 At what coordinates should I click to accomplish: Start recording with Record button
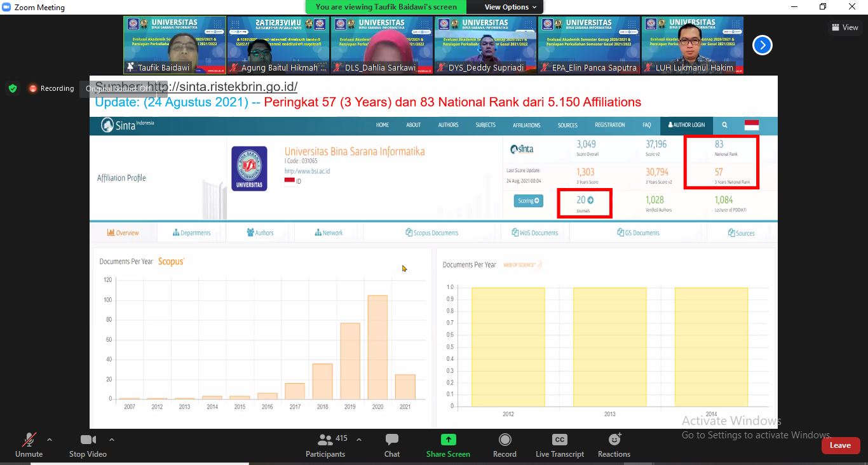[x=505, y=445]
